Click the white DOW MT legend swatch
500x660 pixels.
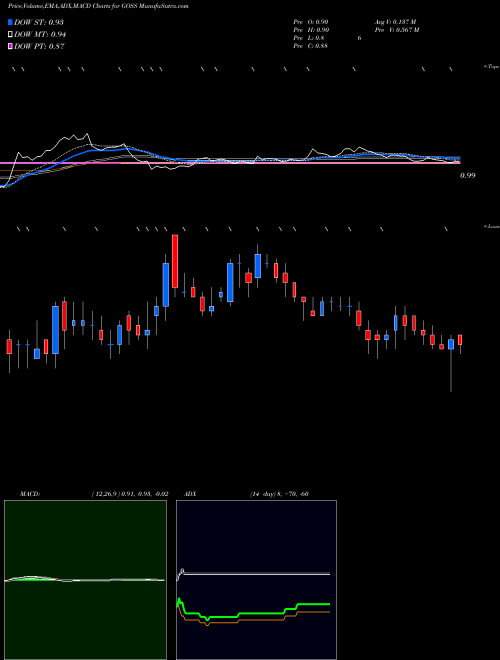tap(10, 34)
